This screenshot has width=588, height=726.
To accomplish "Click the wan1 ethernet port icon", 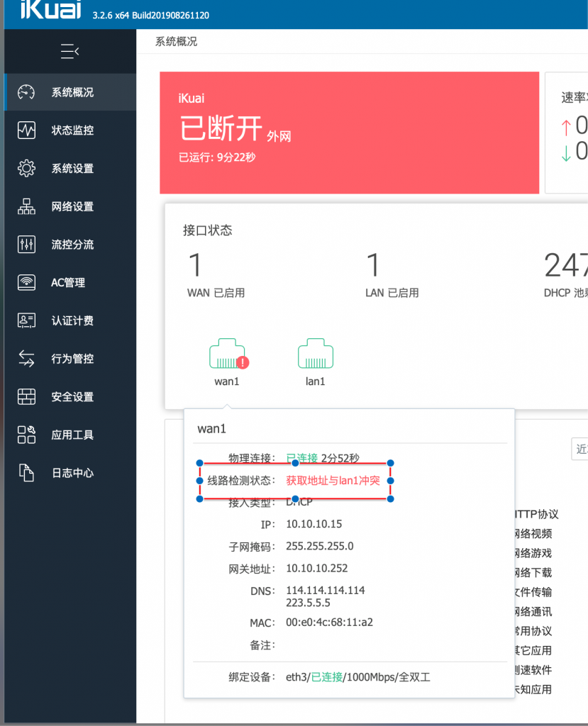I will [x=227, y=354].
